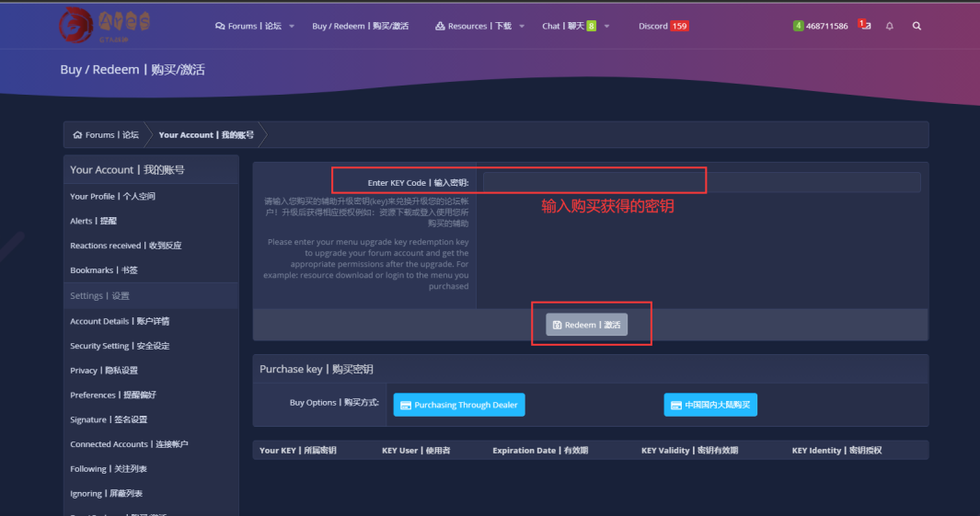Expand the Forums dropdown arrow
This screenshot has height=516, width=980.
pos(292,27)
